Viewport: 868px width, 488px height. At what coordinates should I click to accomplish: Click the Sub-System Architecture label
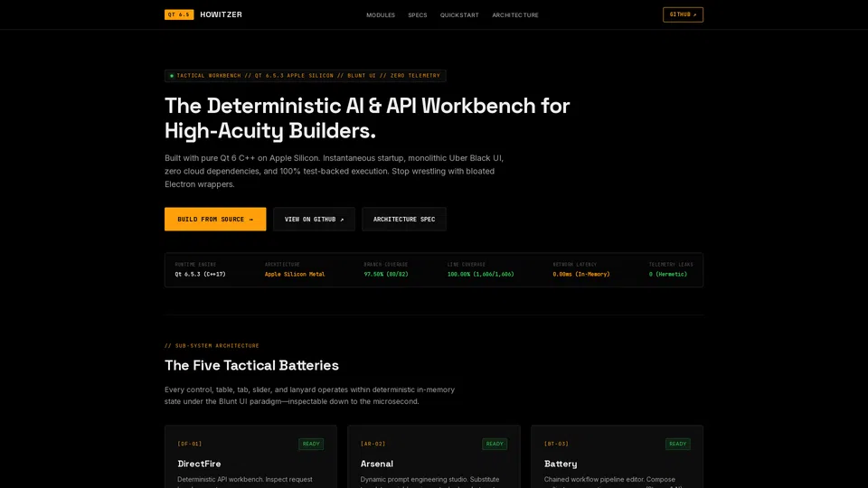point(212,346)
